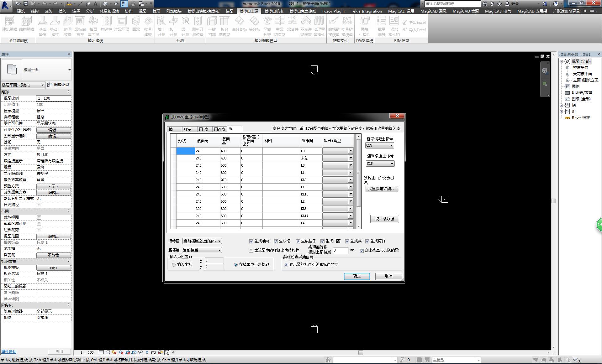Screen dimensions: 602x364
Task: Click the search keyword input box
Action: click(x=452, y=4)
